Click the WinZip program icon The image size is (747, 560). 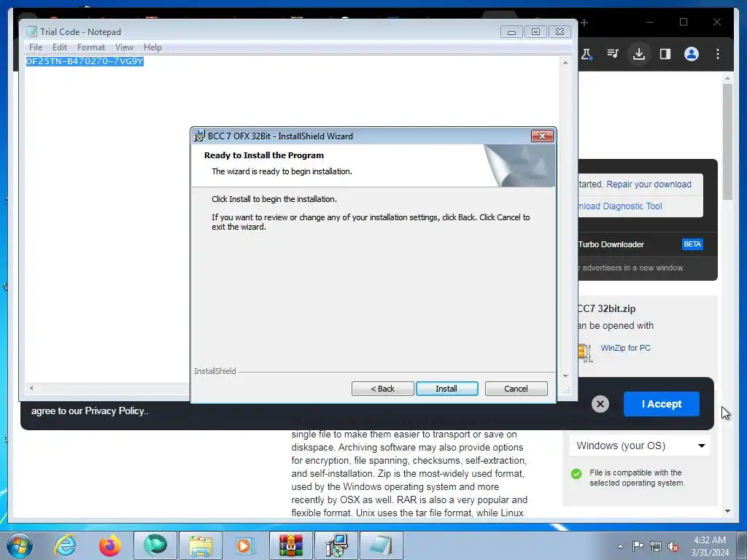[x=584, y=353]
